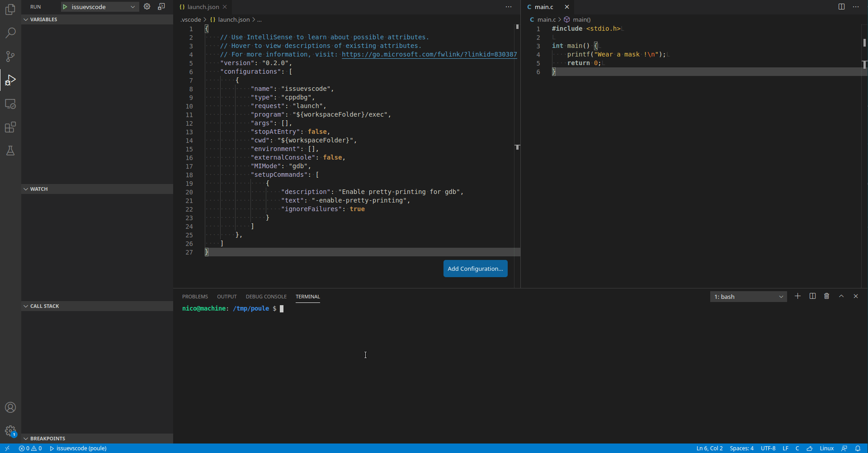Open the 1: bash terminal selector
The height and width of the screenshot is (453, 868).
pos(748,297)
